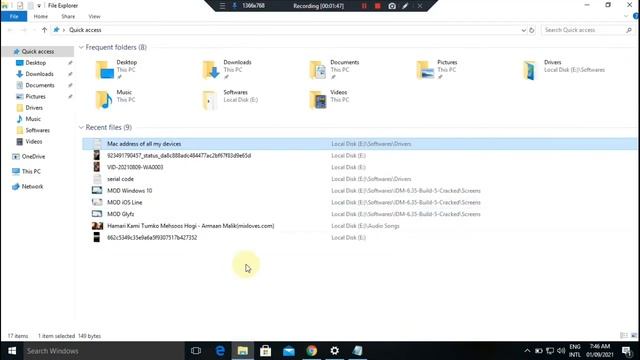Expand the address bar history dropdown
The width and height of the screenshot is (640, 360).
(524, 30)
